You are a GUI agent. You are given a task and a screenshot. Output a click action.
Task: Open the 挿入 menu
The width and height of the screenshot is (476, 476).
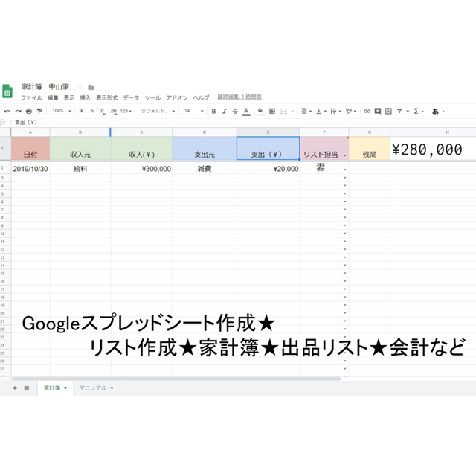point(86,97)
